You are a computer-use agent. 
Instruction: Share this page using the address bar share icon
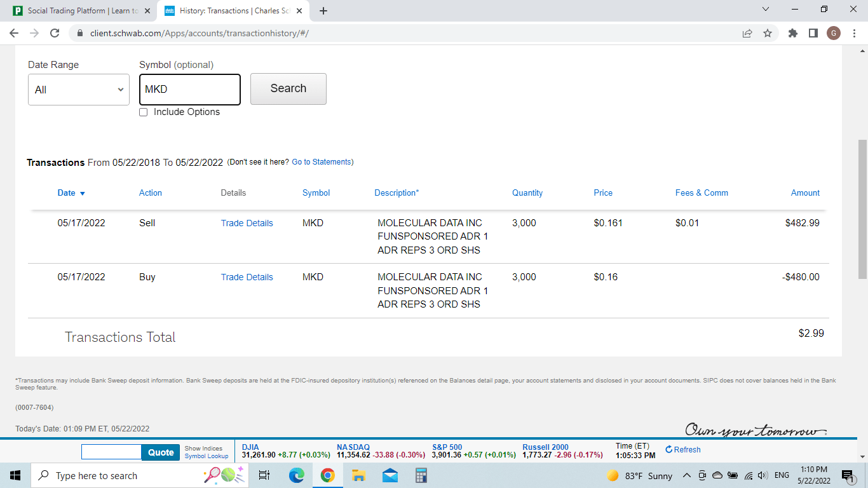tap(747, 33)
